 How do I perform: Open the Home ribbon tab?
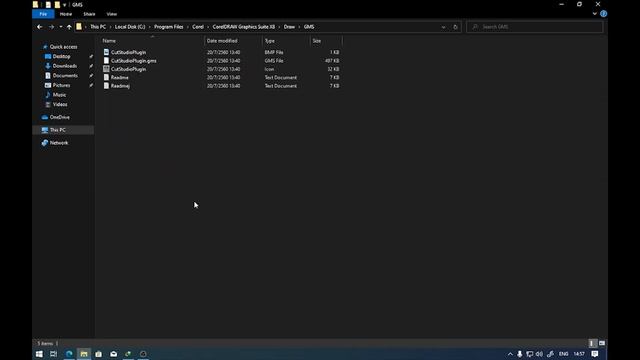[x=66, y=14]
